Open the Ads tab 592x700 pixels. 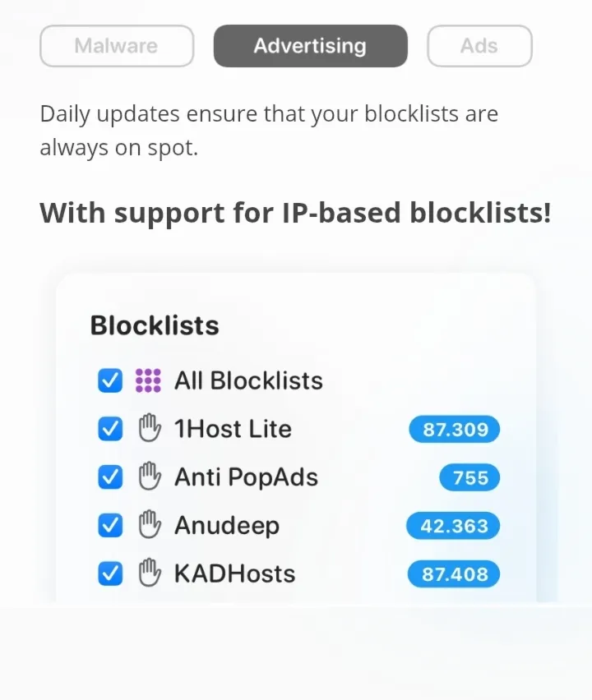pos(479,46)
